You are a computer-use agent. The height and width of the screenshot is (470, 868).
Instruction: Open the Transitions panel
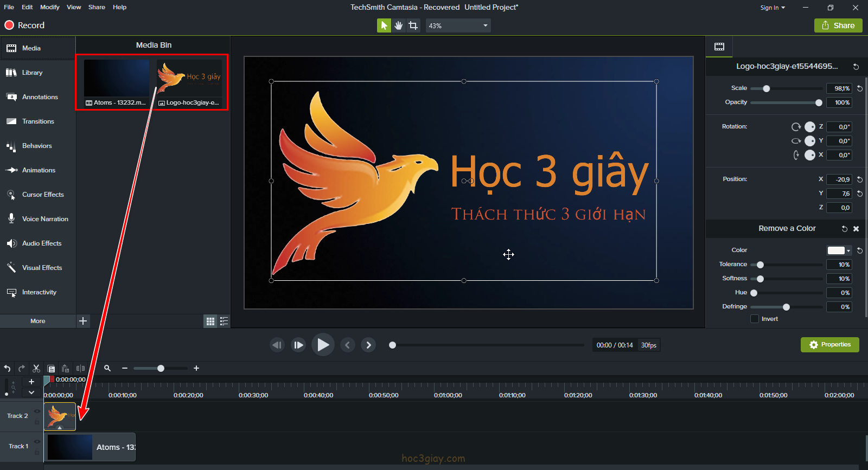point(37,121)
